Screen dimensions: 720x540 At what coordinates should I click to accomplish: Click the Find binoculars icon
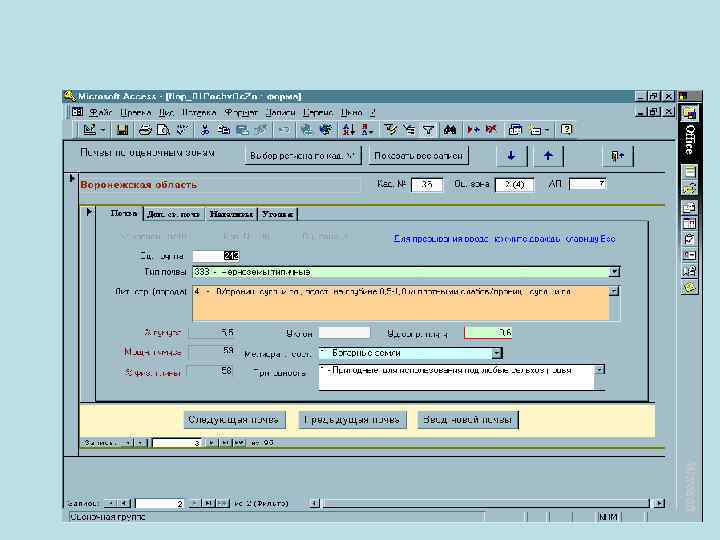pos(450,130)
